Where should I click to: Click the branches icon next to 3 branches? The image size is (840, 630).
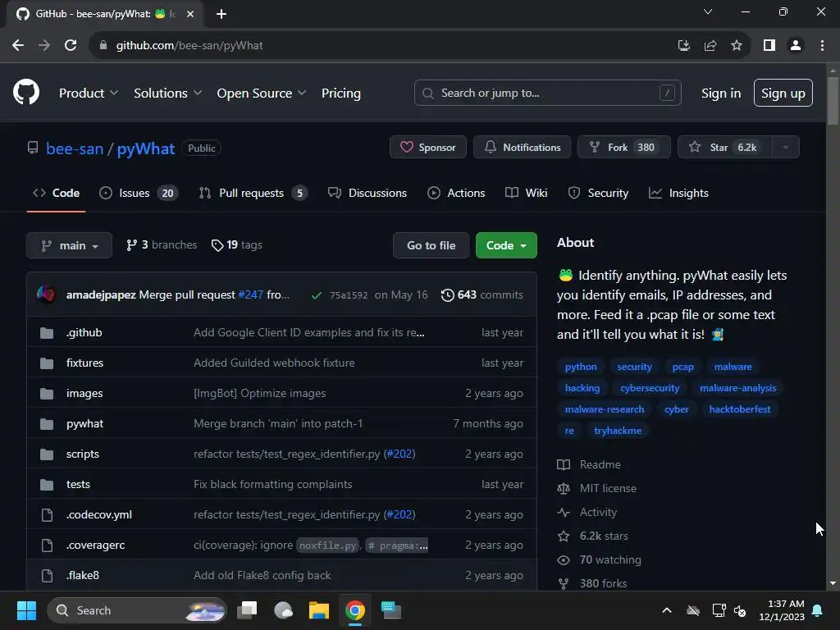coord(131,245)
